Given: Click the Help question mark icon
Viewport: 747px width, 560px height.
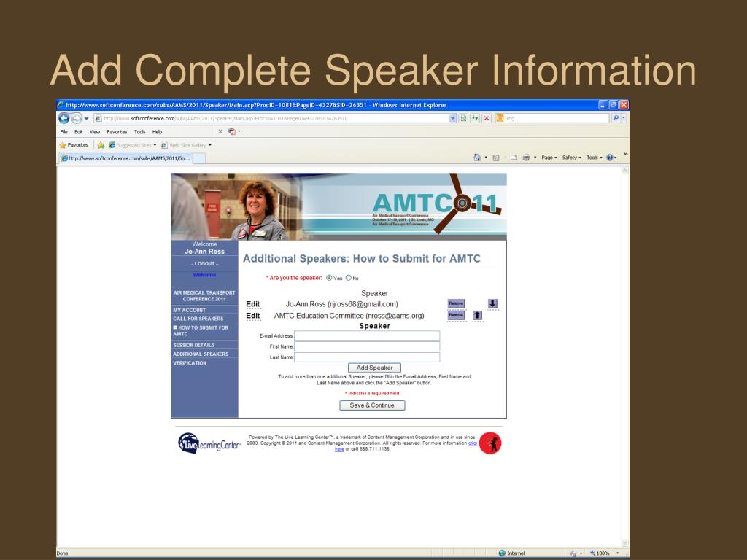Looking at the screenshot, I should pos(610,157).
